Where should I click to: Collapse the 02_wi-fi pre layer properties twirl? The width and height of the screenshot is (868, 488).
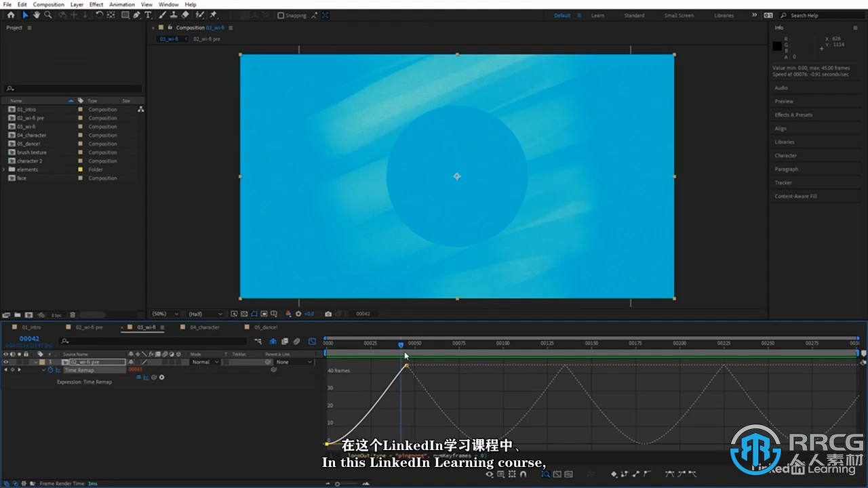[x=35, y=362]
